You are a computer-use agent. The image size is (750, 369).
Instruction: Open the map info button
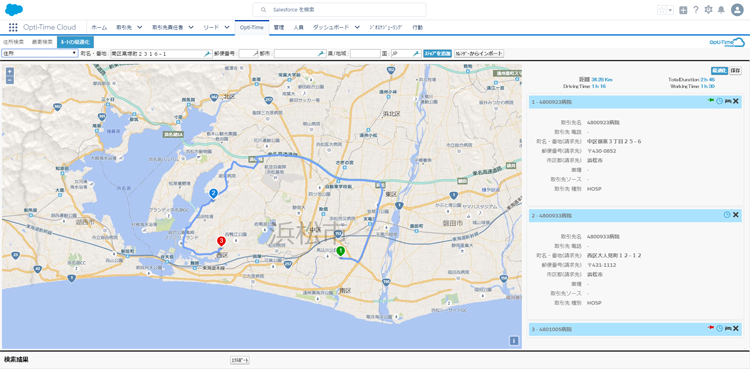(514, 341)
